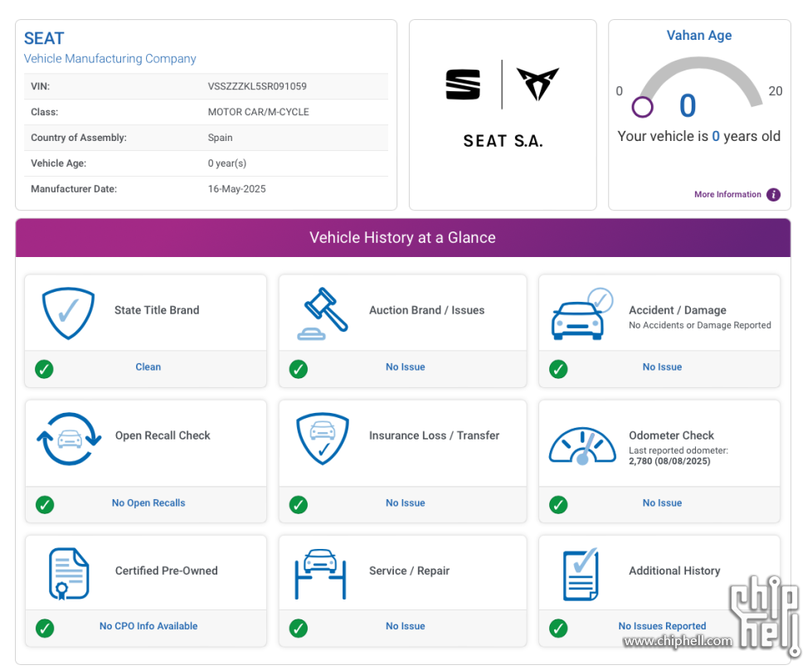
Task: Click the Odometer Check gauge icon
Action: 582,446
